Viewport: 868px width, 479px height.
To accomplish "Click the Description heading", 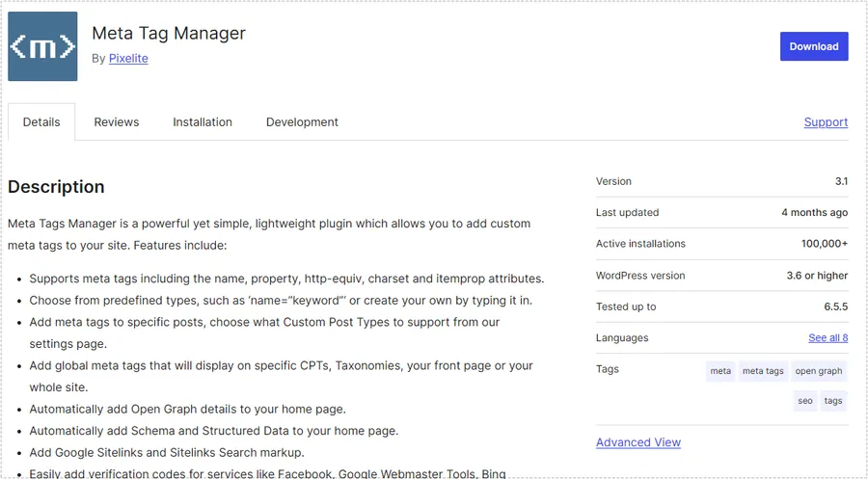I will [56, 187].
